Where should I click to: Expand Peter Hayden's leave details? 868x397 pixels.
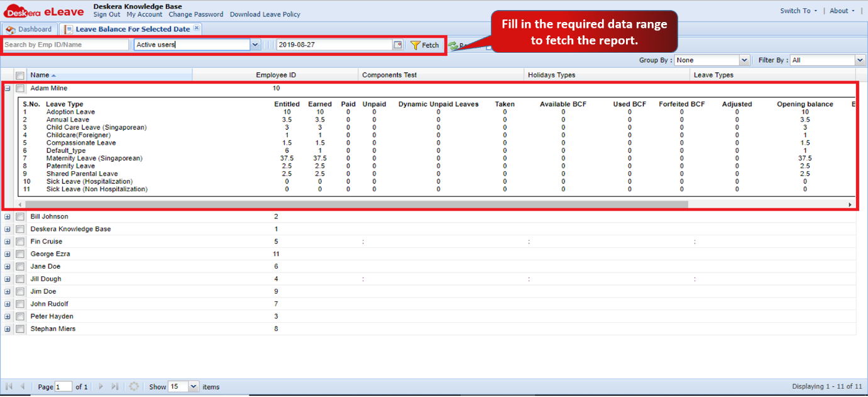click(x=8, y=316)
